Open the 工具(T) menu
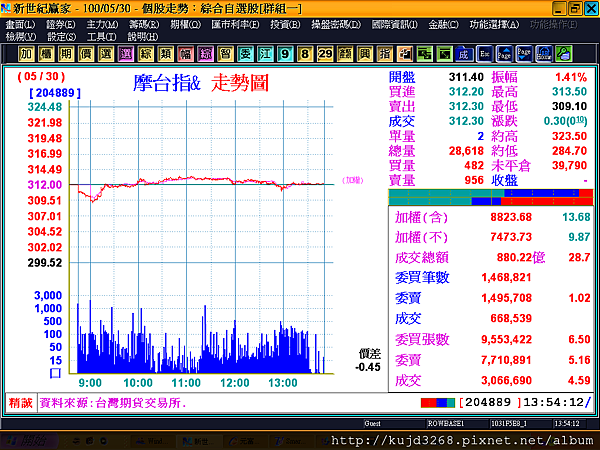 [101, 37]
